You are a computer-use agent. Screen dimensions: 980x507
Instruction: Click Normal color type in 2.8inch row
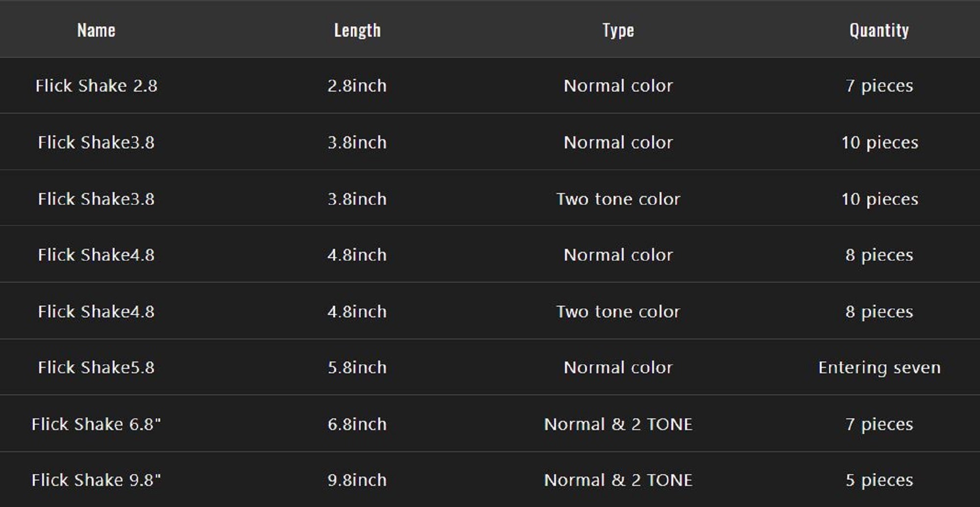[618, 86]
